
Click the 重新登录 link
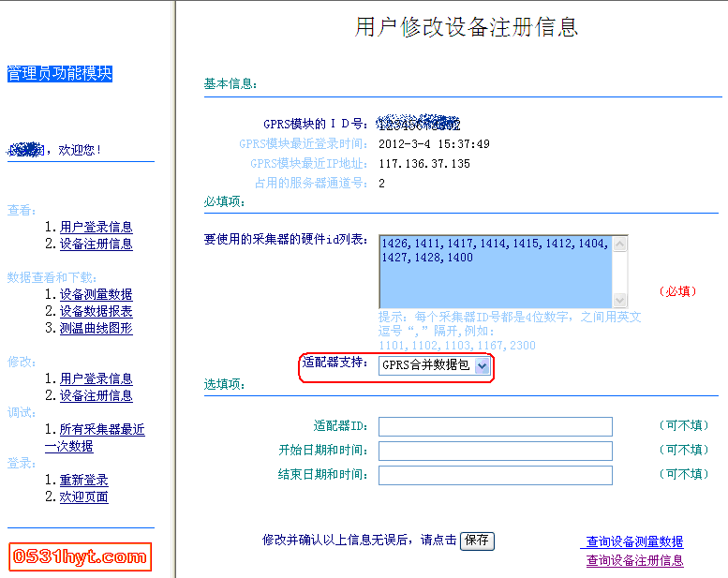[83, 480]
